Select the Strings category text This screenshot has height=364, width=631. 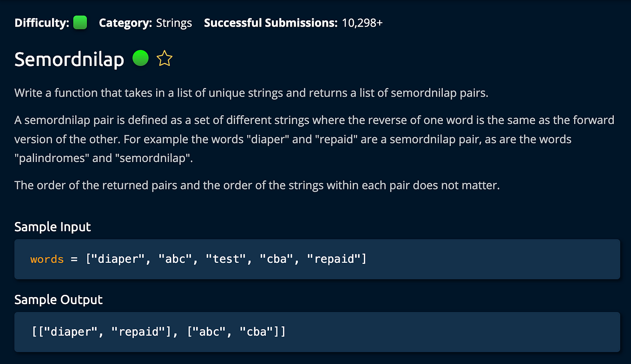pos(174,23)
